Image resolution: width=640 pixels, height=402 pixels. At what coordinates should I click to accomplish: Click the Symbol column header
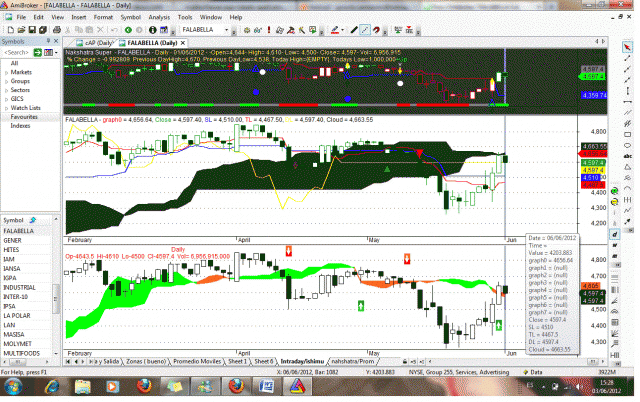(x=14, y=221)
